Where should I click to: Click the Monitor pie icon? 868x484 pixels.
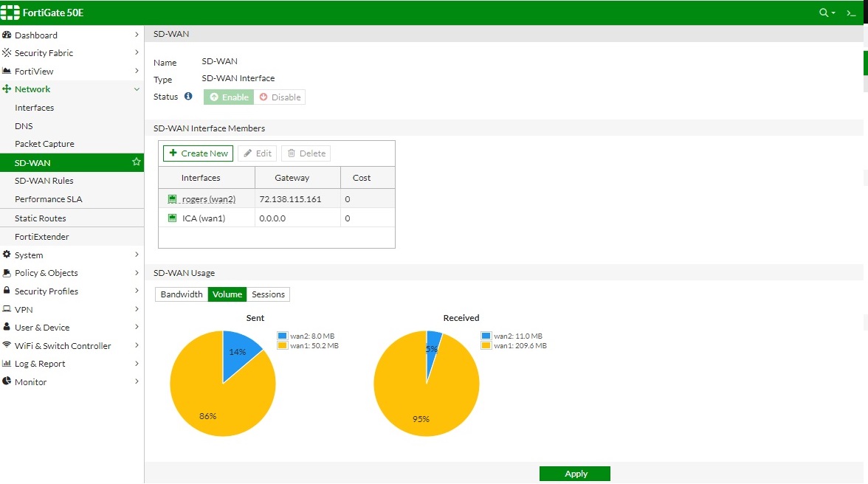coord(7,381)
